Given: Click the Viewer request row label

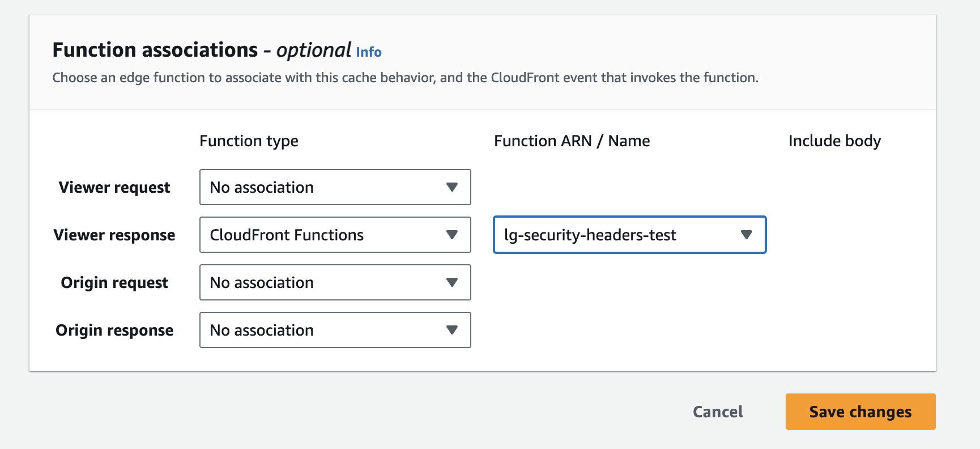Looking at the screenshot, I should coord(114,187).
